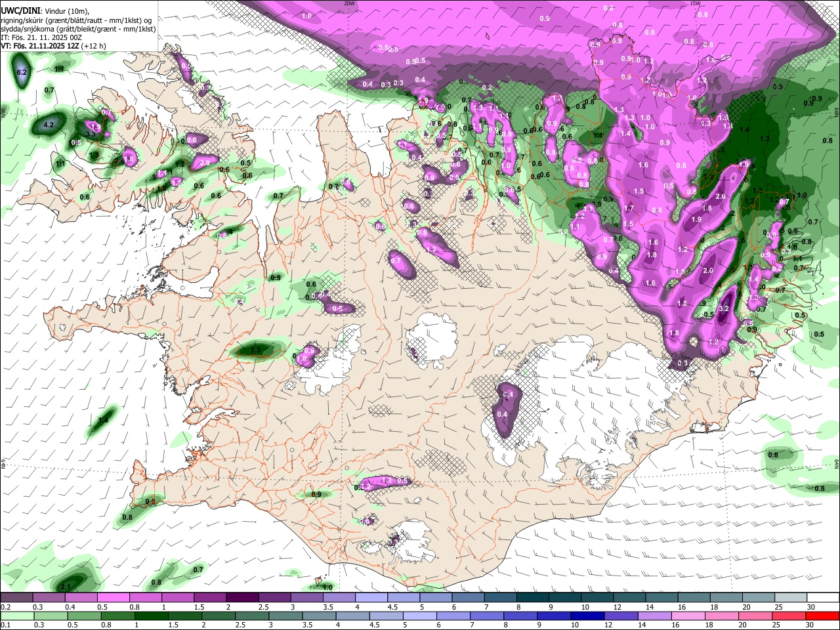
Task: Click the white upper legend swatch at 30
Action: pos(822,598)
